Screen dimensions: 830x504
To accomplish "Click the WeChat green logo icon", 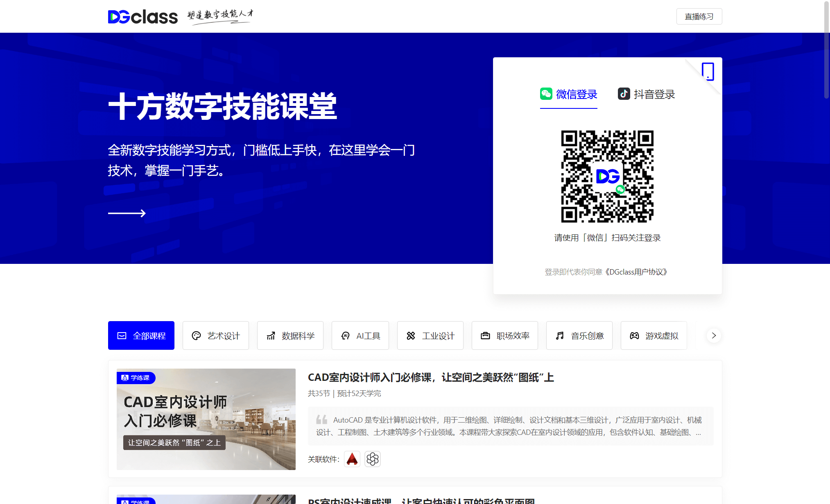I will click(x=546, y=94).
